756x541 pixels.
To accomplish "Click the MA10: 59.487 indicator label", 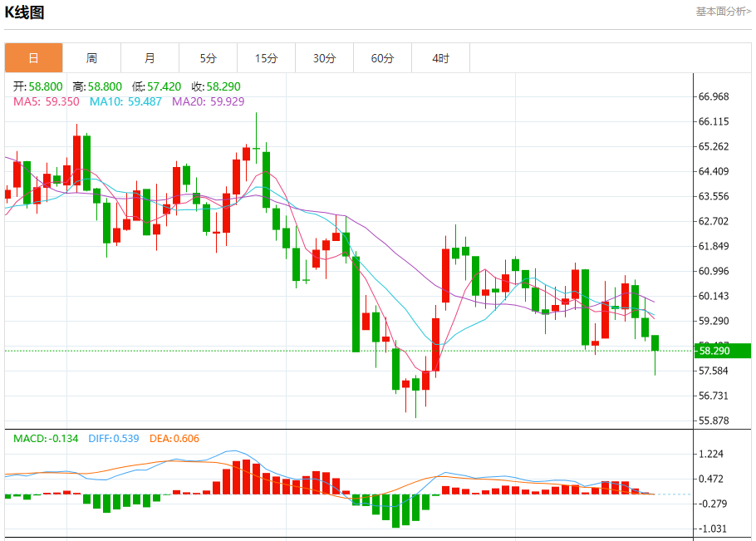I will 125,101.
